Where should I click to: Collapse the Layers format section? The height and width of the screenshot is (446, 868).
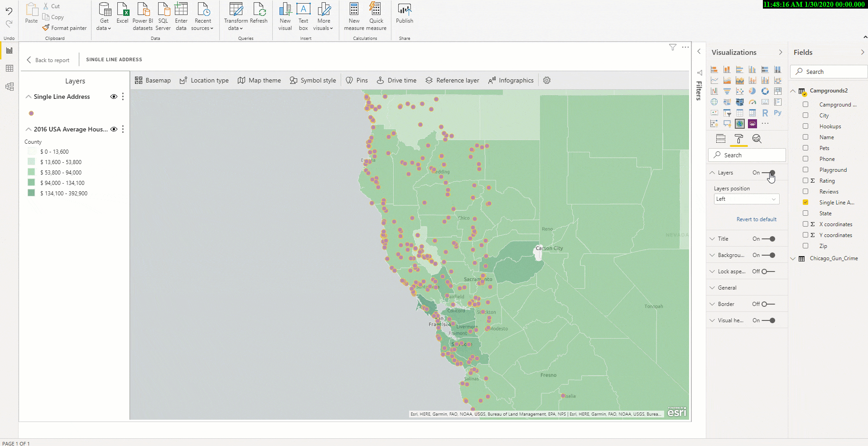[x=712, y=173]
